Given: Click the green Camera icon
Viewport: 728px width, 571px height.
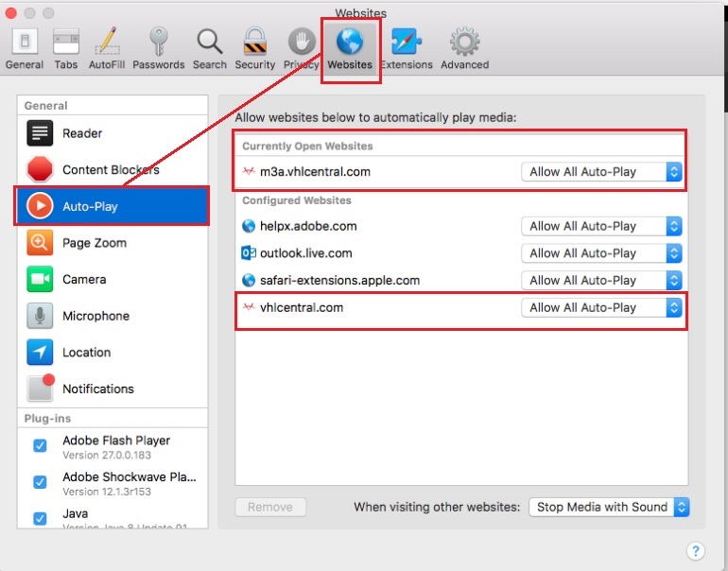Looking at the screenshot, I should pos(40,279).
